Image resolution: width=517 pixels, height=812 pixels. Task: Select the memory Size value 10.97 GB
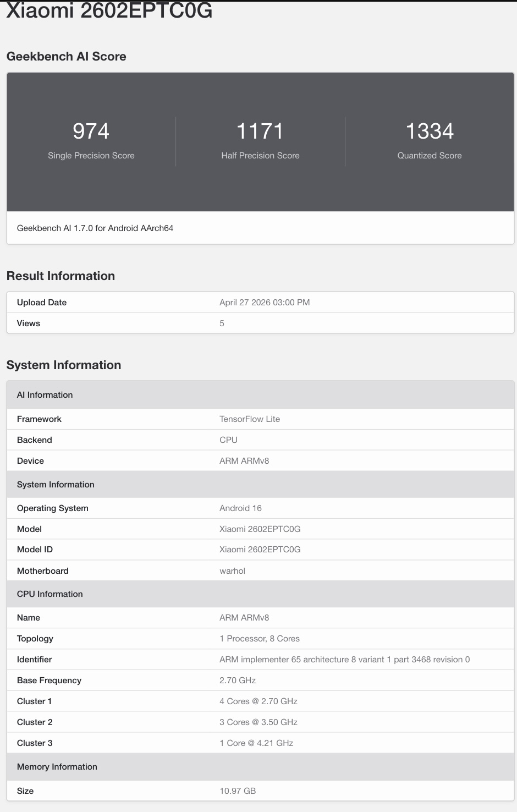(238, 791)
